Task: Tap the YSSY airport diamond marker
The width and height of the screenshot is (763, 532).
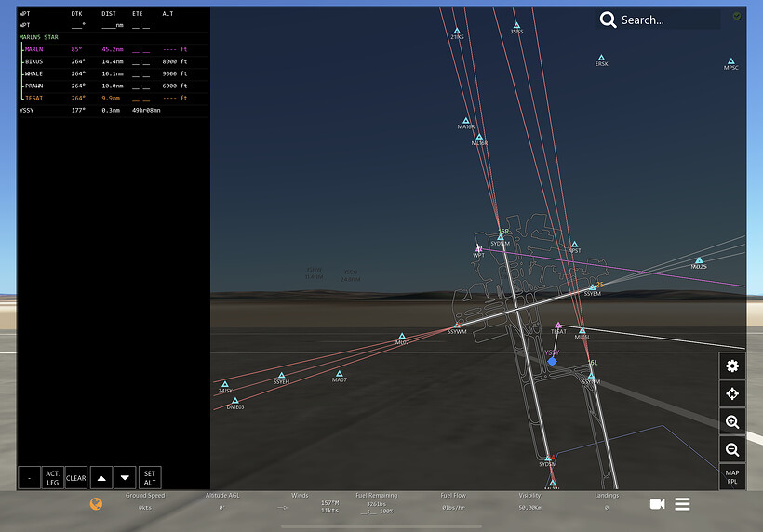Action: pyautogui.click(x=552, y=361)
